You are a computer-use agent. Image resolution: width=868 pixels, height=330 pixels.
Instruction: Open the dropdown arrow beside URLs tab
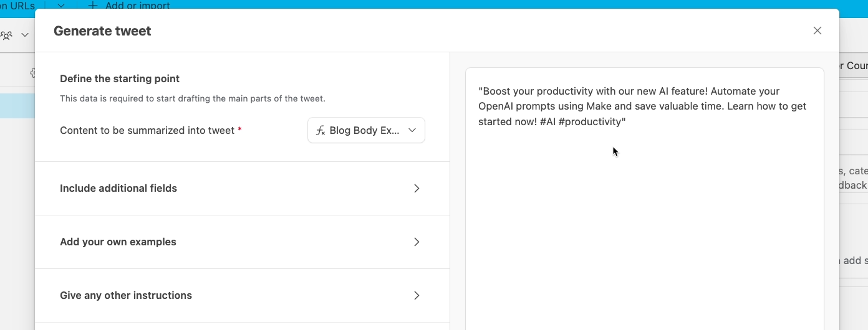tap(60, 5)
